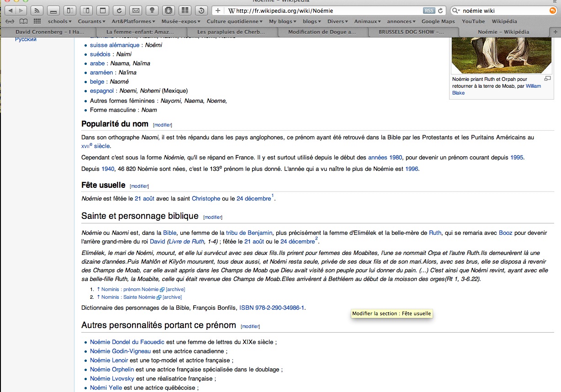
Task: Click the hand-shaped stop toolbar icon
Action: tap(168, 10)
